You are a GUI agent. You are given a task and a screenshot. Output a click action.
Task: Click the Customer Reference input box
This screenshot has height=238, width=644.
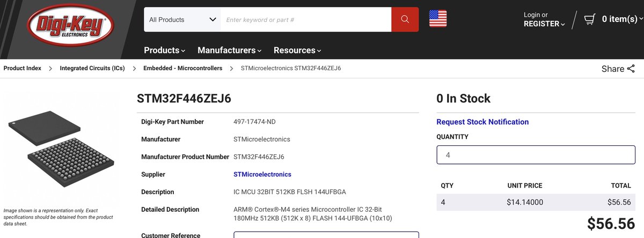[x=326, y=235]
